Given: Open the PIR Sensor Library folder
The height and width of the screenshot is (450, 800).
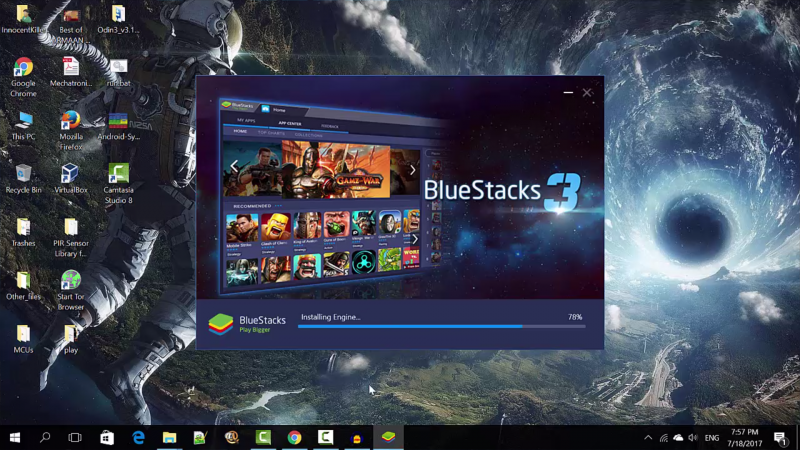Looking at the screenshot, I should tap(71, 238).
